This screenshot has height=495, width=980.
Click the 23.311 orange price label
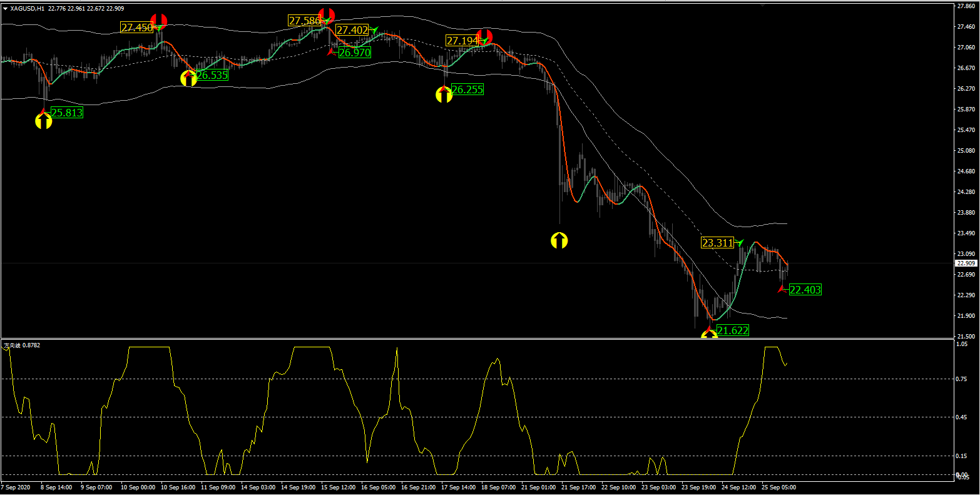(717, 243)
